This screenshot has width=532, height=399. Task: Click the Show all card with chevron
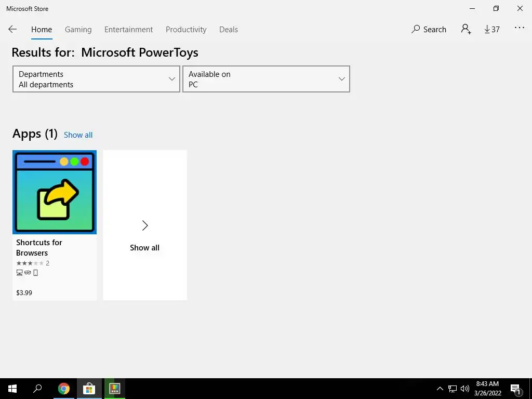point(145,225)
